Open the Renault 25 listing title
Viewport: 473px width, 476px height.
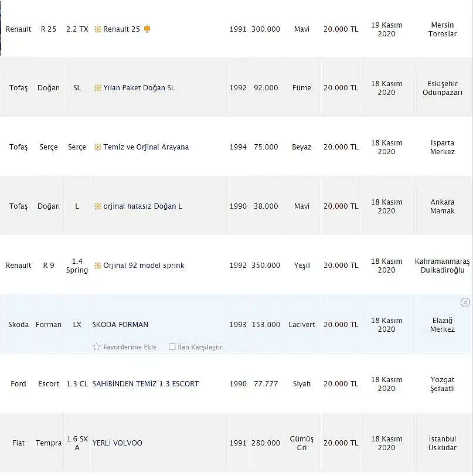click(121, 29)
